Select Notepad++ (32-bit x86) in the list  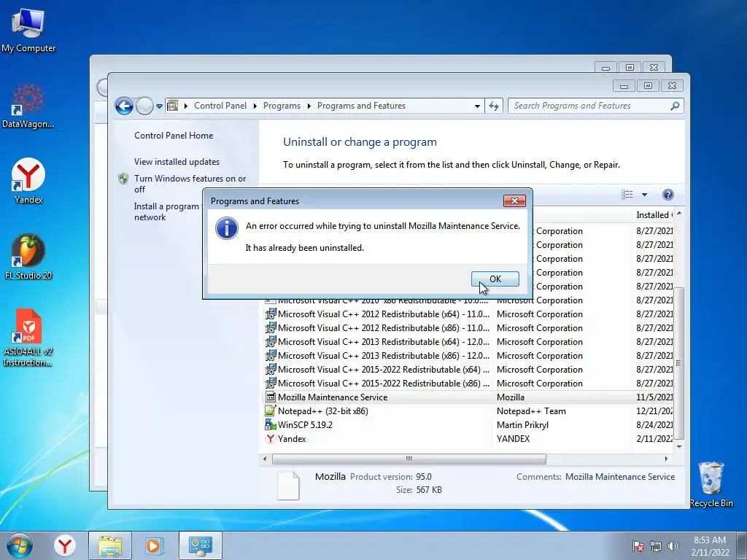pos(468,411)
